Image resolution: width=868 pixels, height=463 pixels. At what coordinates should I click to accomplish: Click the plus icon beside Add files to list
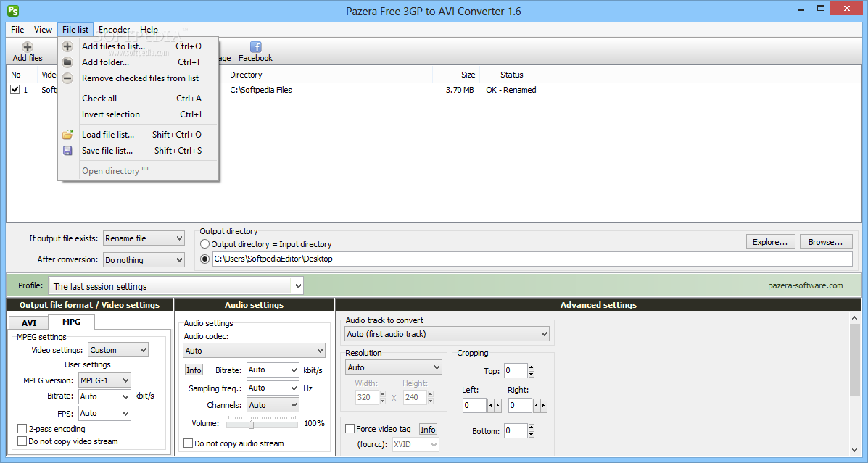(x=67, y=46)
